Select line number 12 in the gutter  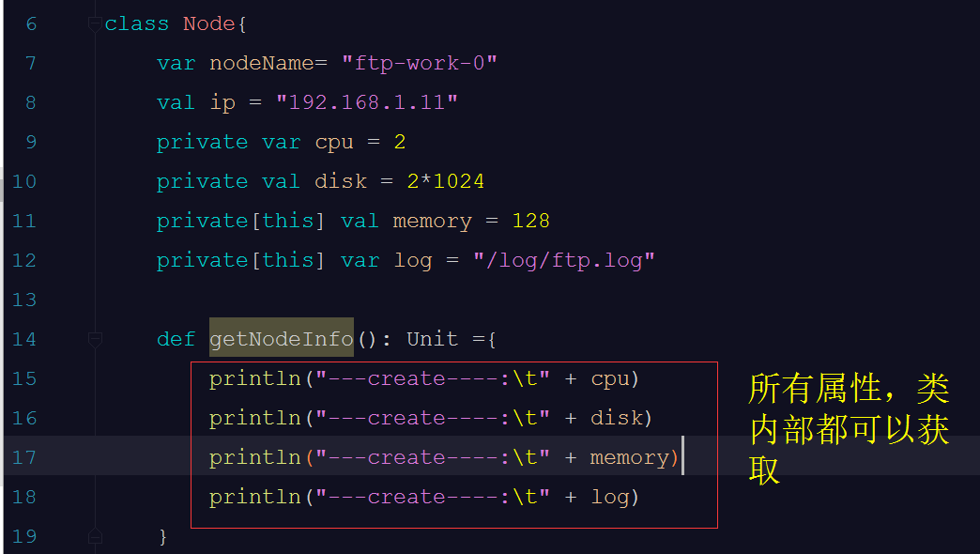point(24,261)
